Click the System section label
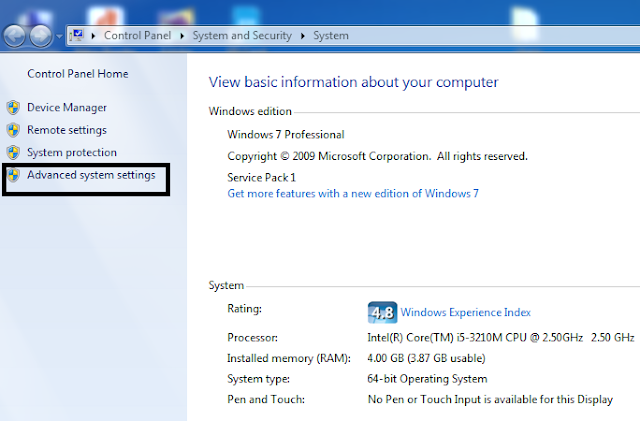This screenshot has height=421, width=640. (226, 285)
